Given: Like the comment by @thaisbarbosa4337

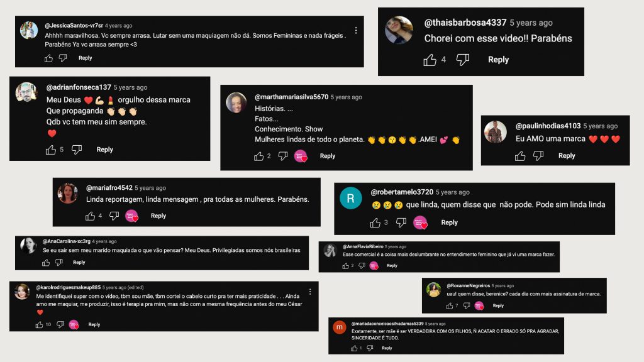Looking at the screenshot, I should (430, 60).
